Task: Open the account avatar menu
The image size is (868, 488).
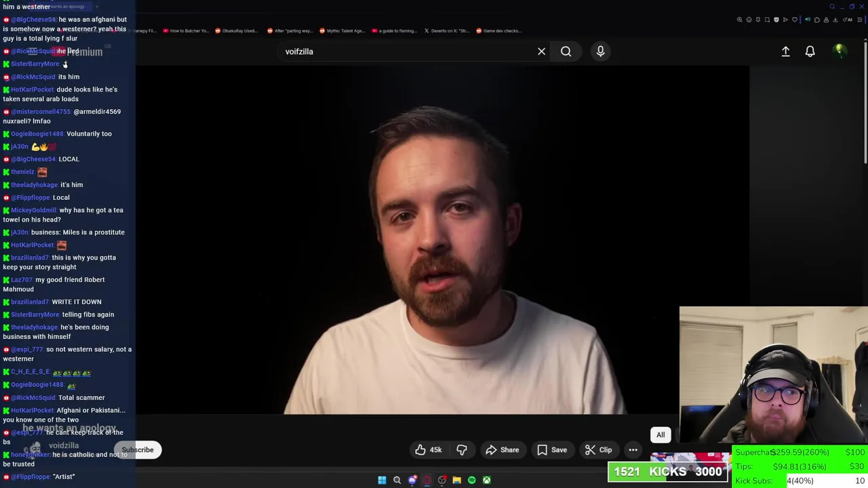Action: pos(839,51)
